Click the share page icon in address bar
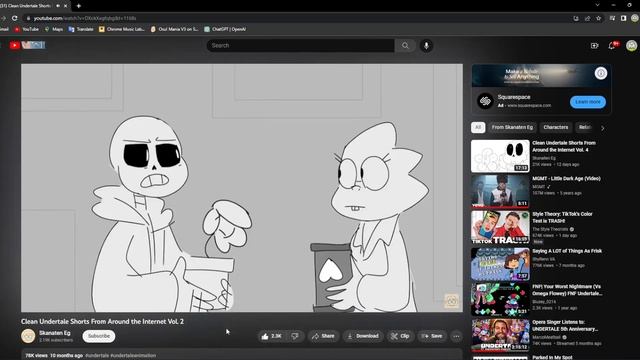This screenshot has height=360, width=640. pyautogui.click(x=587, y=18)
